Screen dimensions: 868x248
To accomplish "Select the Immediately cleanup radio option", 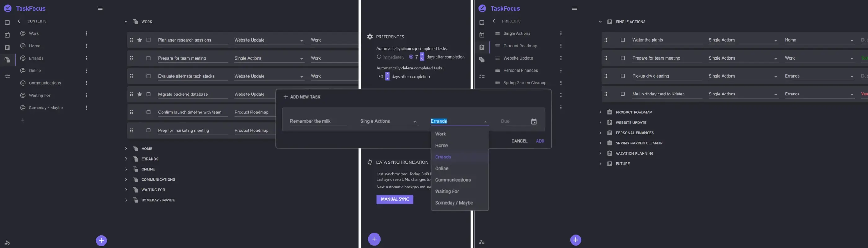I will pos(379,57).
